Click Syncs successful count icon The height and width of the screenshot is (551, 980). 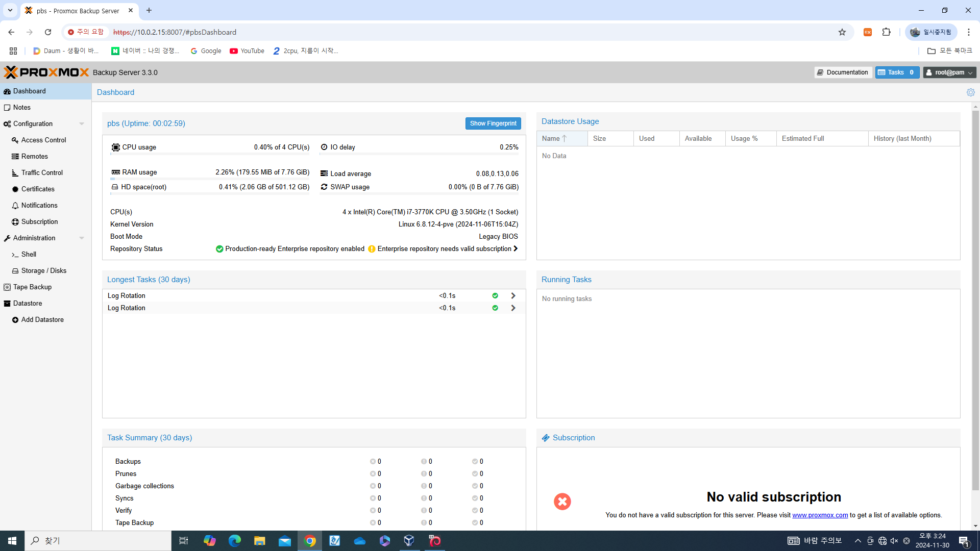tap(475, 498)
